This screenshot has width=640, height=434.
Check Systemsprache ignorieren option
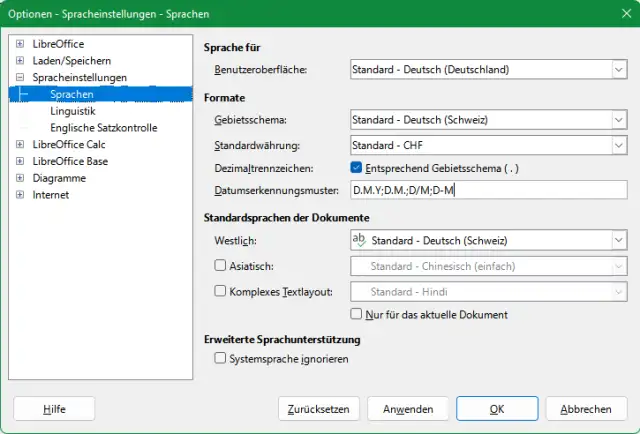(221, 357)
